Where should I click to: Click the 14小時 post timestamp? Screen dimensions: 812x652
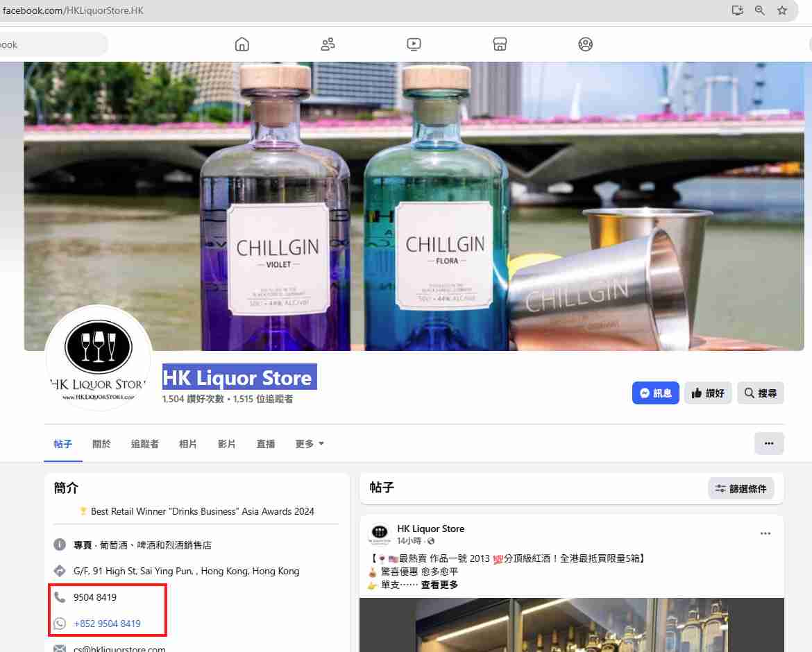click(x=409, y=541)
